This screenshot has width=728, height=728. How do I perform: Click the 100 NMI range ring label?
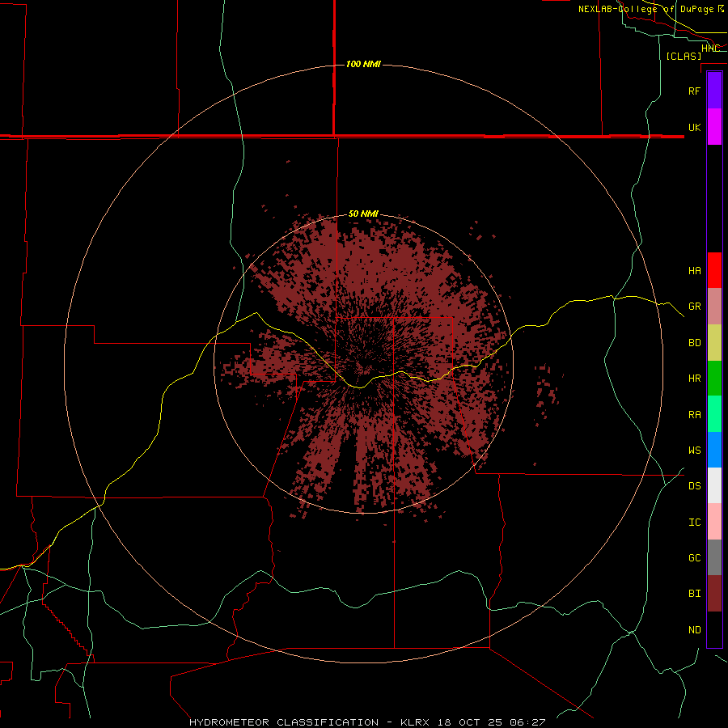pos(363,64)
